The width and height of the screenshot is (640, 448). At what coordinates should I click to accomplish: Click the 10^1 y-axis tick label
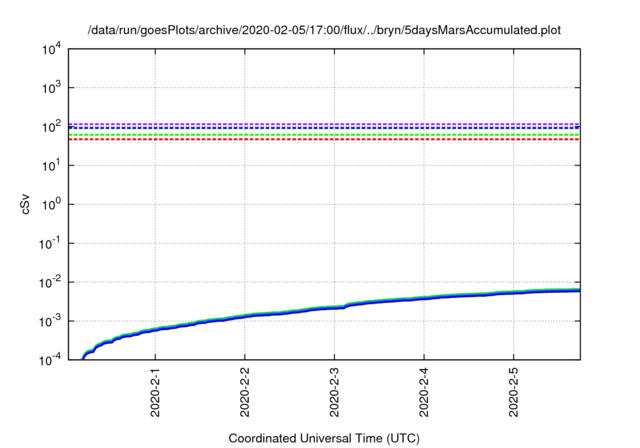[x=52, y=166]
